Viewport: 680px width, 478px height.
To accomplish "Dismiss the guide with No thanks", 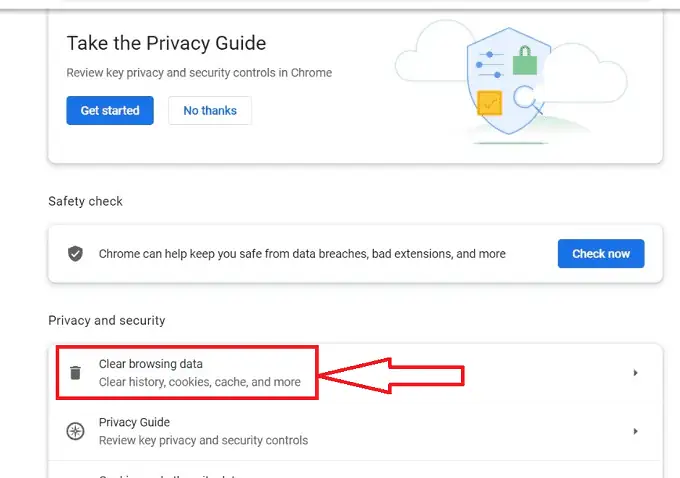I will pyautogui.click(x=210, y=110).
